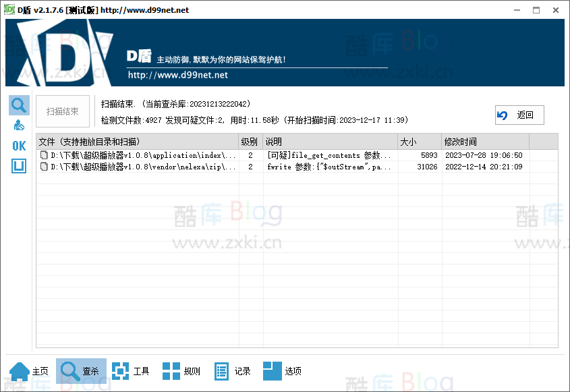Select the magnifier scan icon in left sidebar

(x=18, y=105)
